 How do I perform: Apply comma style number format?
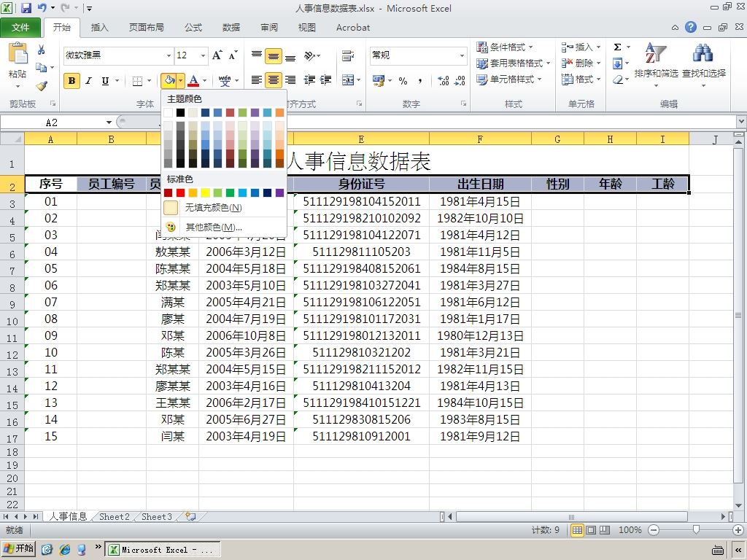(419, 80)
